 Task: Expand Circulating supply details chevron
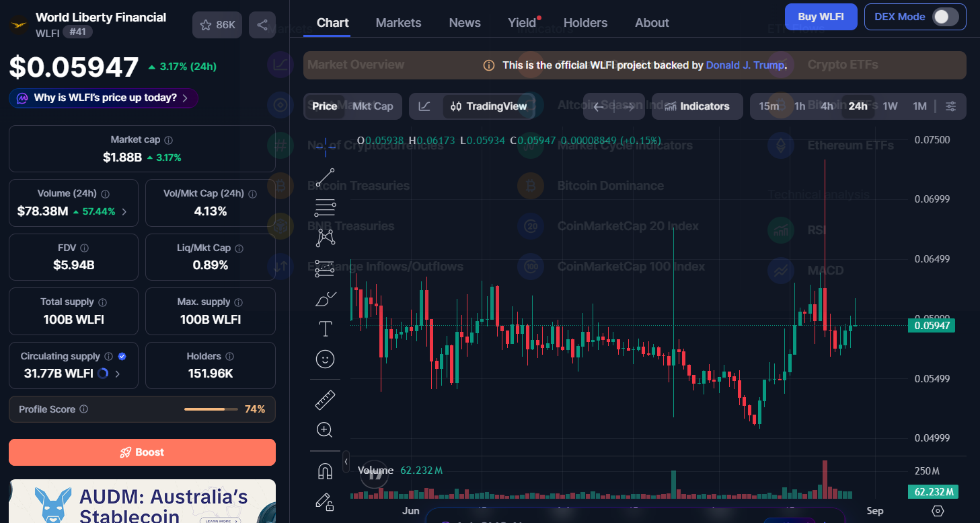118,374
